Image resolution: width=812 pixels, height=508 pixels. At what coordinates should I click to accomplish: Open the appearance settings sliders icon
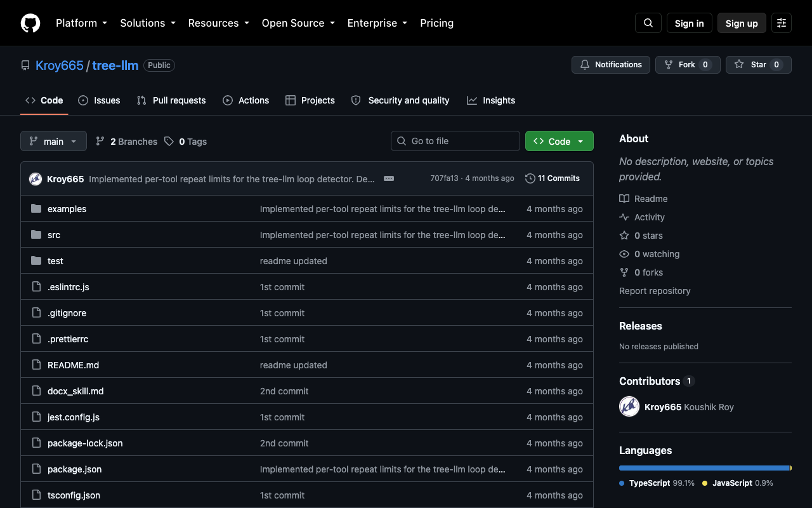click(782, 23)
